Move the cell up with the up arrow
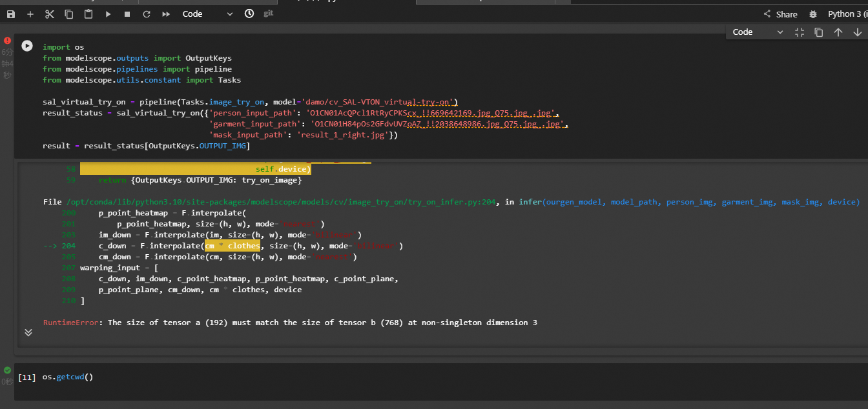This screenshot has height=409, width=868. (x=838, y=32)
